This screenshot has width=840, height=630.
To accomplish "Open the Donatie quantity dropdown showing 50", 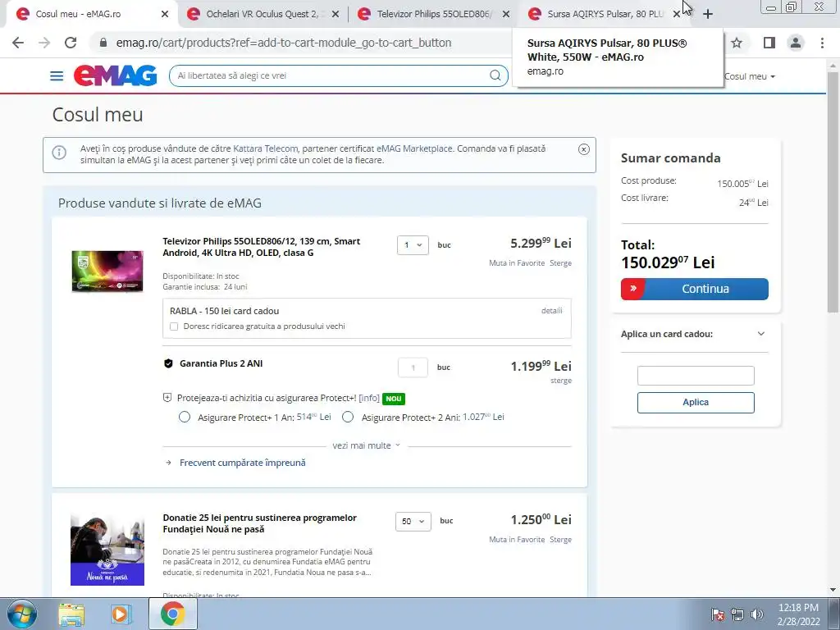I will click(413, 521).
